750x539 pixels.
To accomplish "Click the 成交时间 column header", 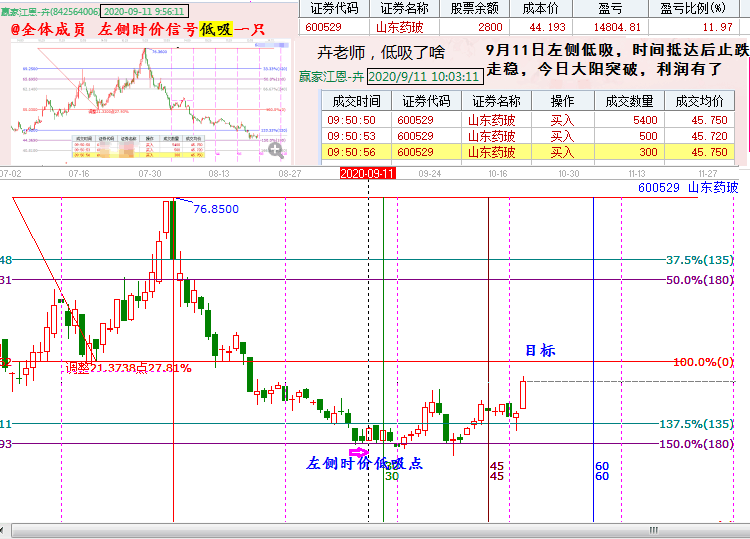I will (354, 101).
